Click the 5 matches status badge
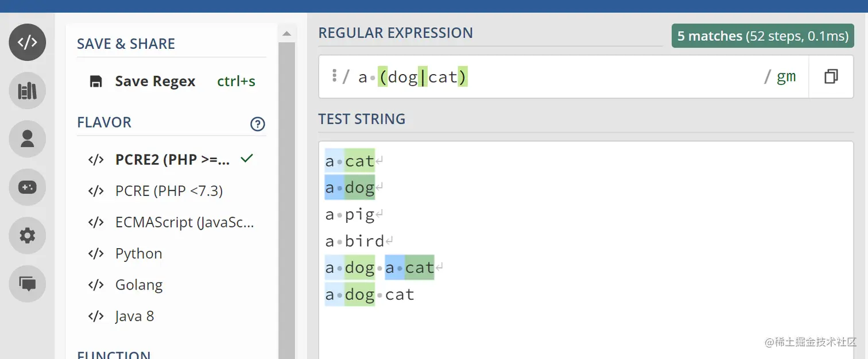This screenshot has width=868, height=359. pyautogui.click(x=762, y=36)
